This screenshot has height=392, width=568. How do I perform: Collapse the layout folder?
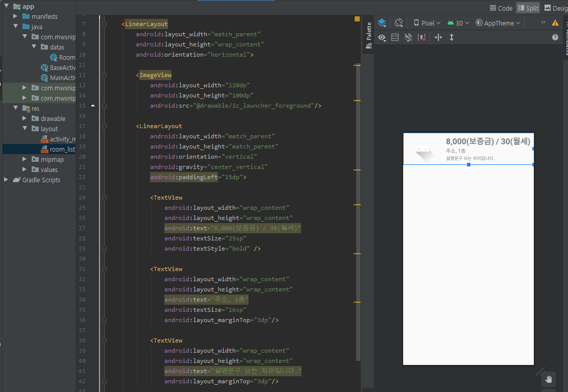[x=25, y=128]
